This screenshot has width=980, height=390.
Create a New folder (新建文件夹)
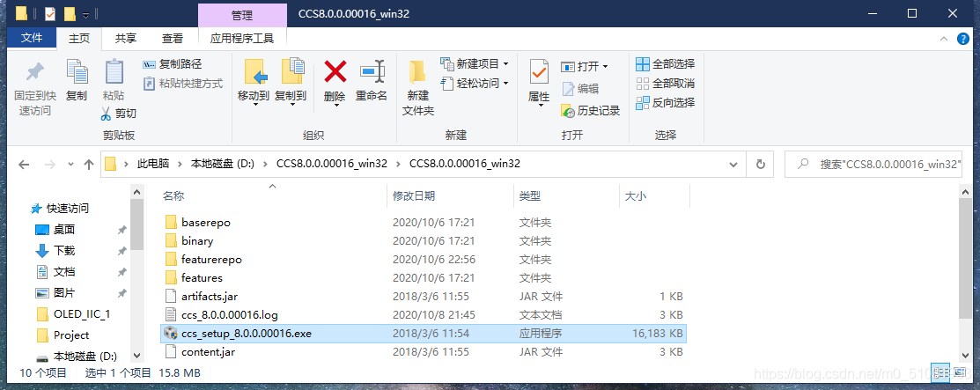click(x=417, y=88)
